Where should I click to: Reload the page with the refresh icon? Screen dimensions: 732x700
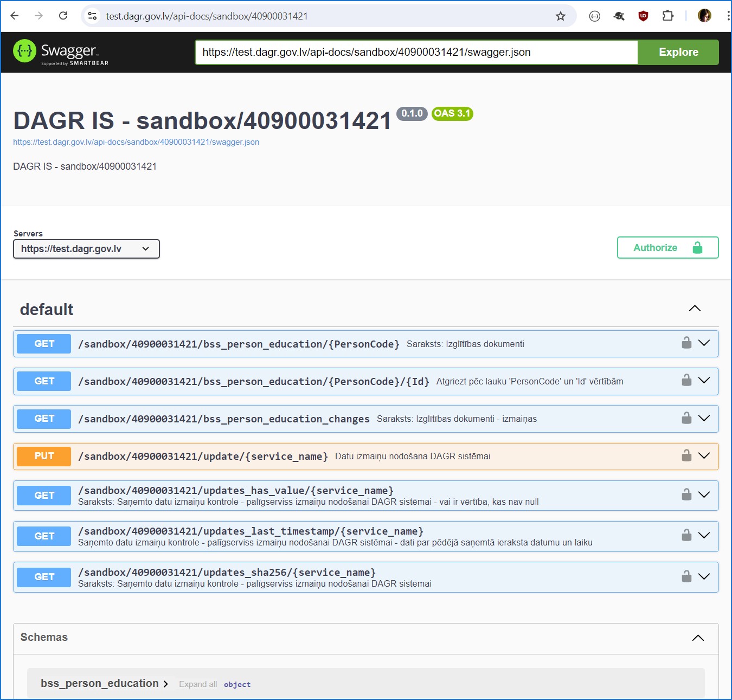(x=63, y=16)
